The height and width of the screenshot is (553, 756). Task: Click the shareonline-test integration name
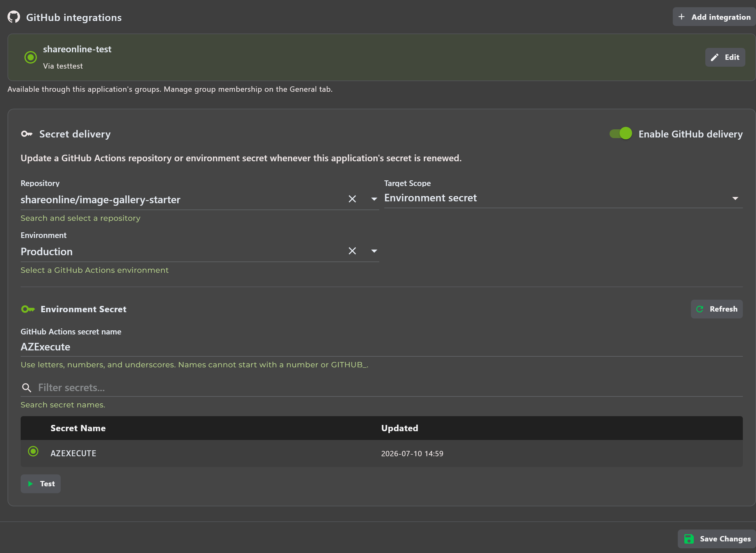(77, 49)
